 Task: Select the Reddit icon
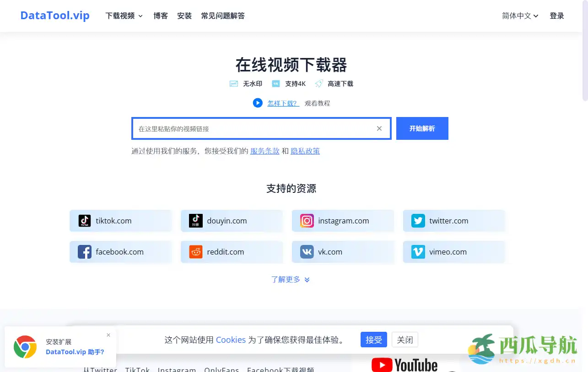pyautogui.click(x=196, y=252)
